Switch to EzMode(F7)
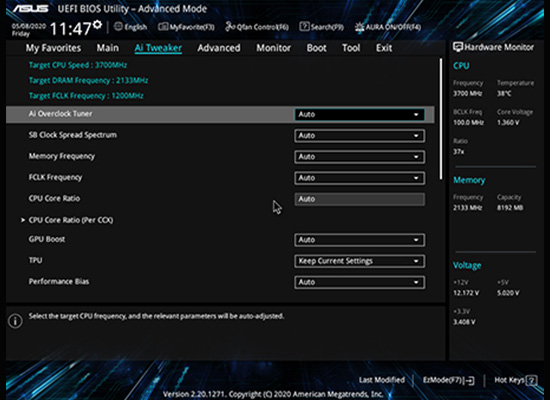The height and width of the screenshot is (400, 550). click(x=449, y=380)
